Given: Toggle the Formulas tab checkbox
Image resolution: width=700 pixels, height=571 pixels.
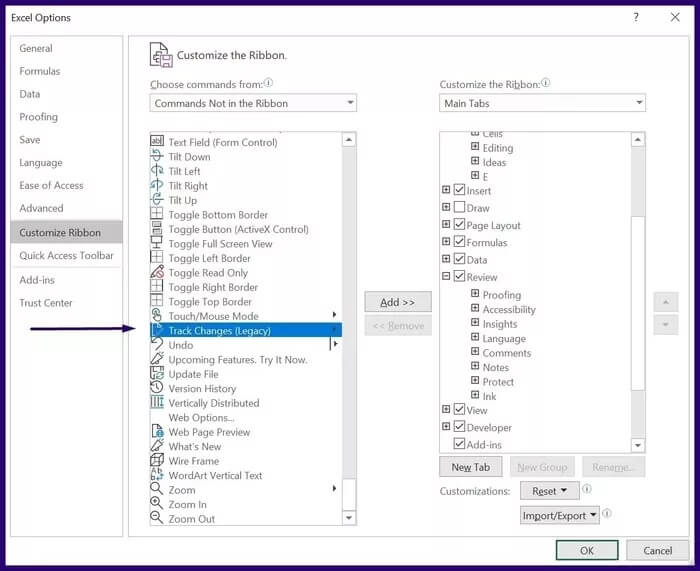Looking at the screenshot, I should pyautogui.click(x=459, y=242).
